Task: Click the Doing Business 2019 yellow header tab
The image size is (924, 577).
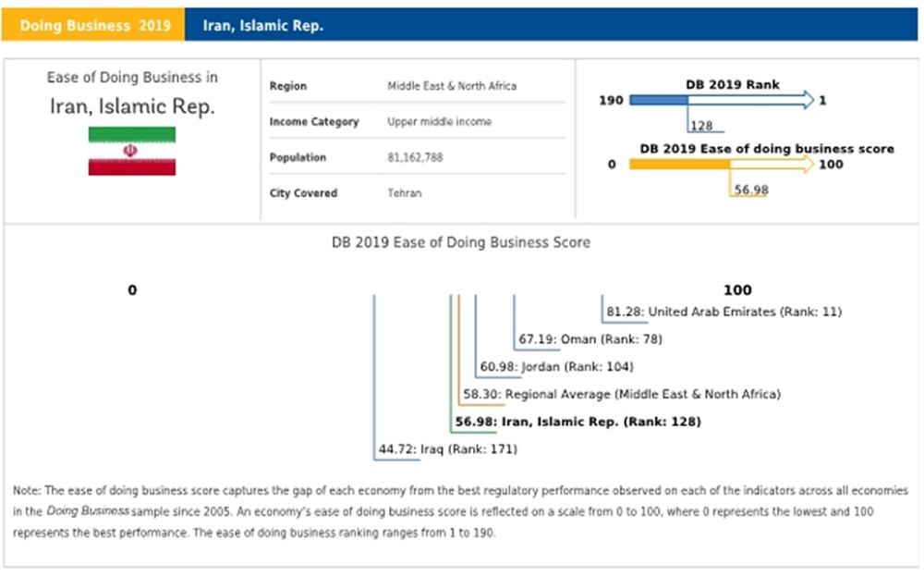Action: tap(93, 25)
